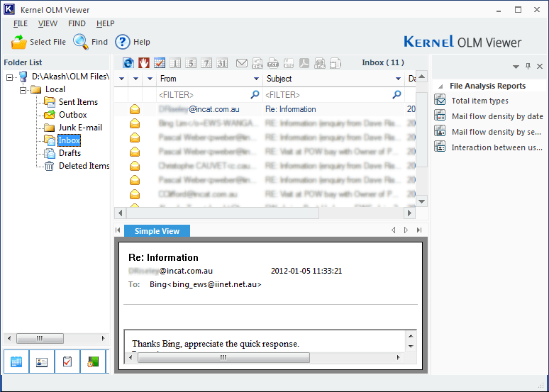Collapse the D:\Akash\OLM Files root node

(x=10, y=77)
